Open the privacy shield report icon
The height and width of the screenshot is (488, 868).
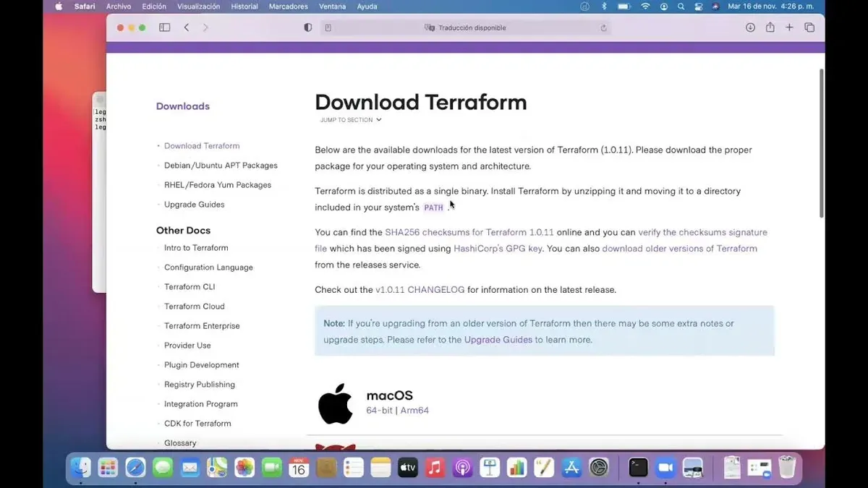(x=307, y=27)
